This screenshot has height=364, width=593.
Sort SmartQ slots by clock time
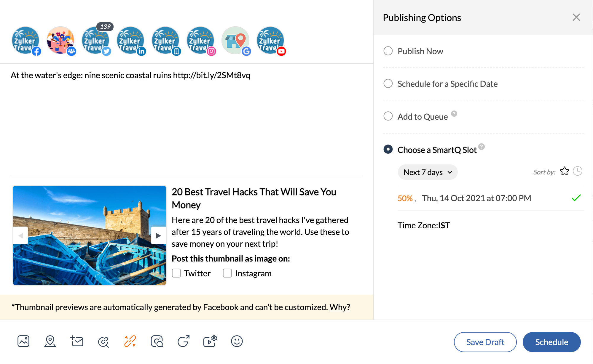tap(577, 171)
